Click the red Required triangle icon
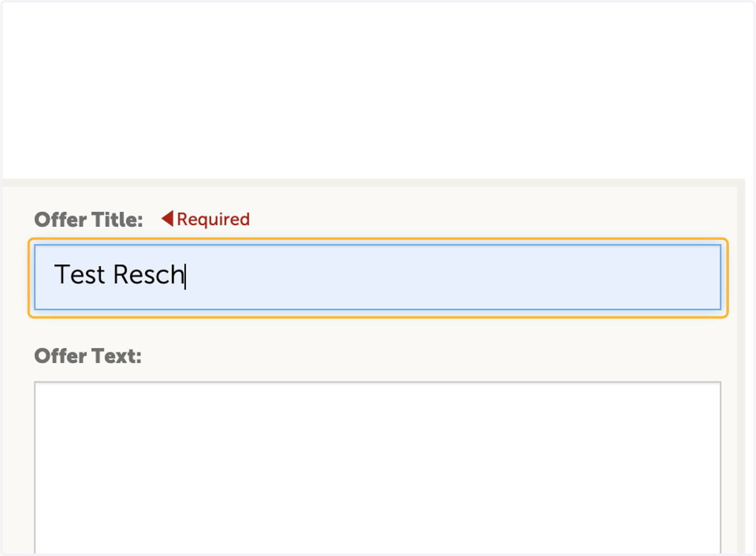This screenshot has height=556, width=756. pos(167,219)
